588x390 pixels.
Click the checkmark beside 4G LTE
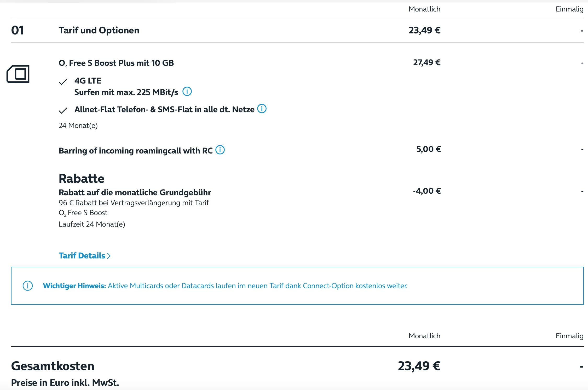pos(63,82)
